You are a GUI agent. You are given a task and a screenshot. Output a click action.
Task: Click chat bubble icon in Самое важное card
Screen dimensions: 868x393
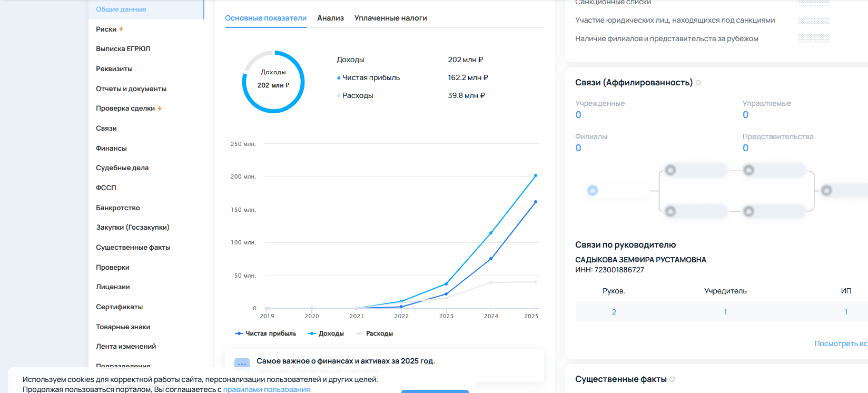coord(242,363)
